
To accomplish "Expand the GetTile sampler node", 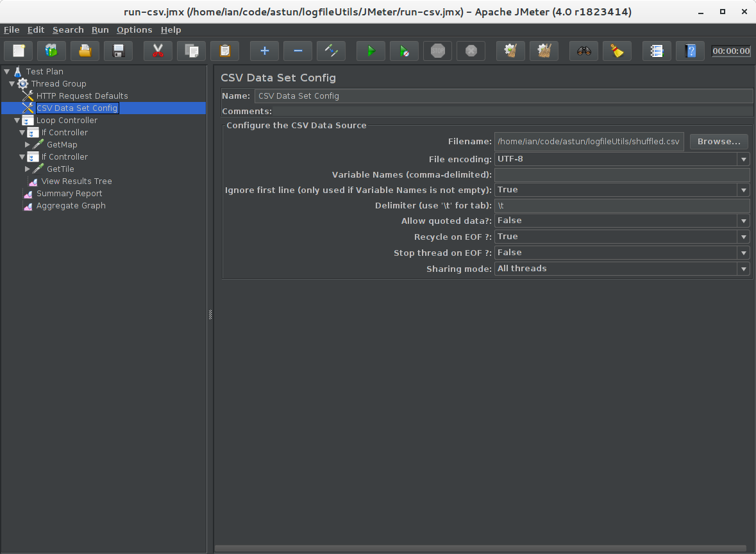I will click(x=28, y=169).
